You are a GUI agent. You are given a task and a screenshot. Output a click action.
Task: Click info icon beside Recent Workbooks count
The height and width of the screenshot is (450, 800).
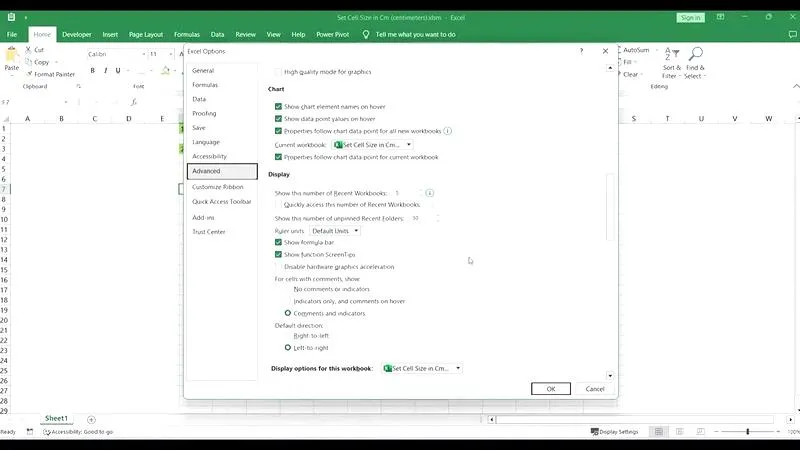[430, 193]
